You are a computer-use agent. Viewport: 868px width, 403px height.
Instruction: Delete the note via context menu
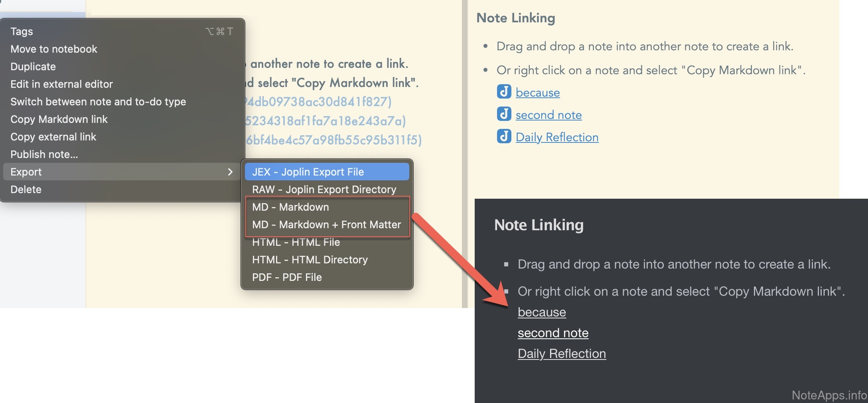click(x=26, y=190)
